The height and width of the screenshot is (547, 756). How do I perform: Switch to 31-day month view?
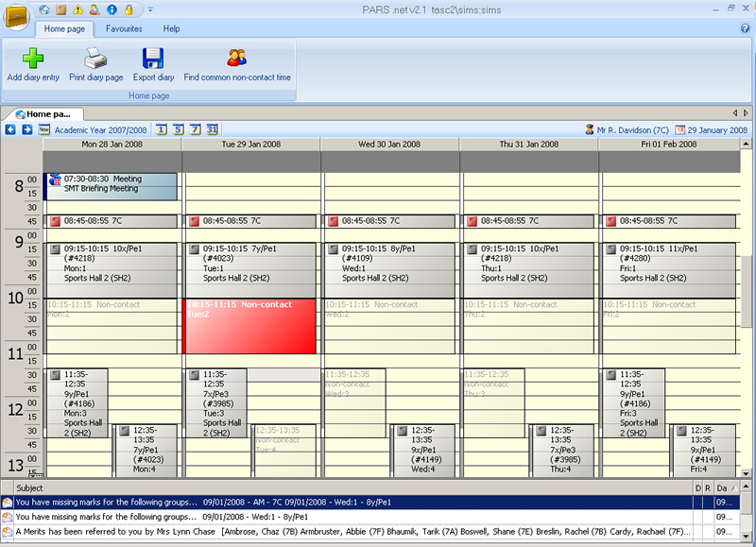(x=212, y=129)
